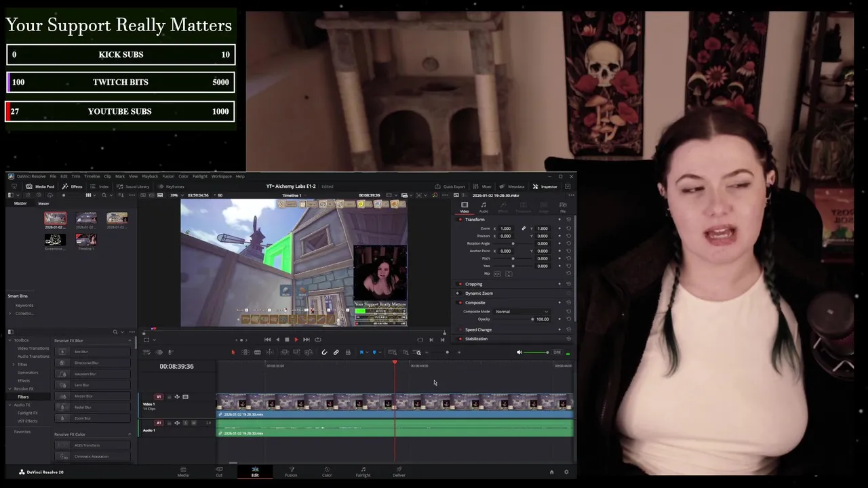Open the Playback menu
Viewport: 868px width, 488px height.
(150, 176)
